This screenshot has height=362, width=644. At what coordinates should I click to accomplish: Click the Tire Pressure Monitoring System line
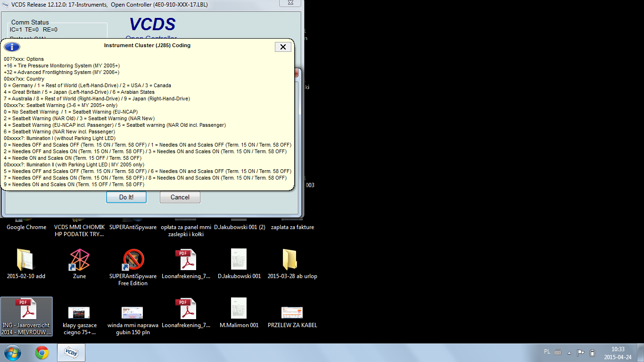tap(62, 66)
